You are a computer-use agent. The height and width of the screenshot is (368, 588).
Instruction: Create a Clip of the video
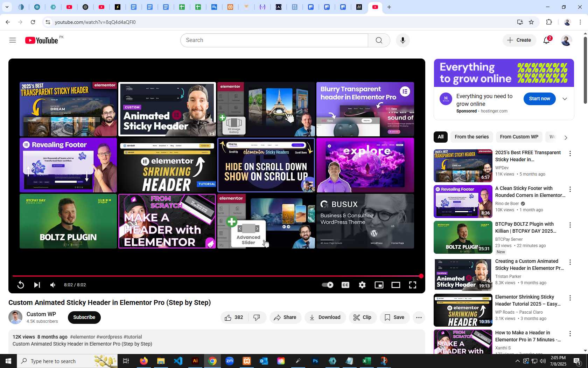point(363,318)
